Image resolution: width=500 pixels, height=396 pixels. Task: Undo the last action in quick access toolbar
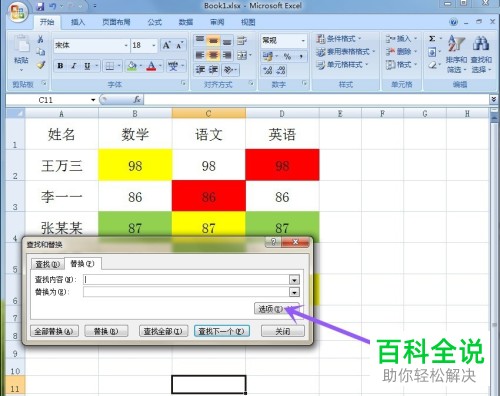tap(53, 6)
